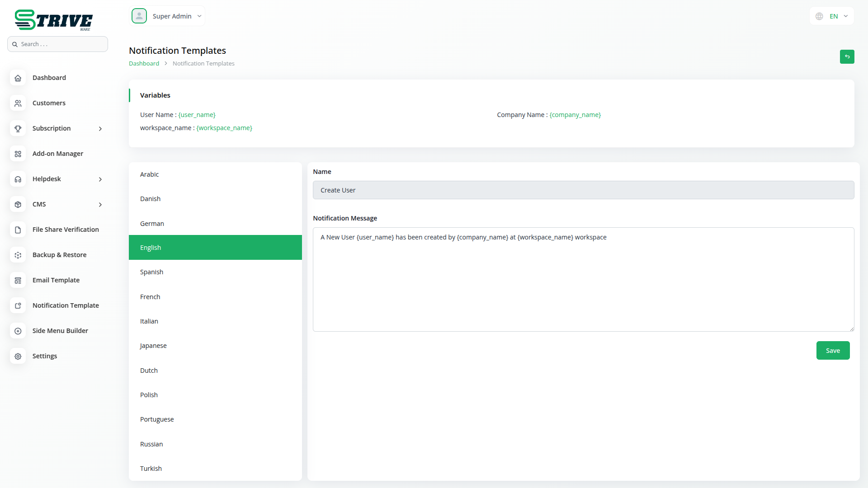Viewport: 868px width, 488px height.
Task: Click the Backup & Restore icon
Action: (x=18, y=255)
